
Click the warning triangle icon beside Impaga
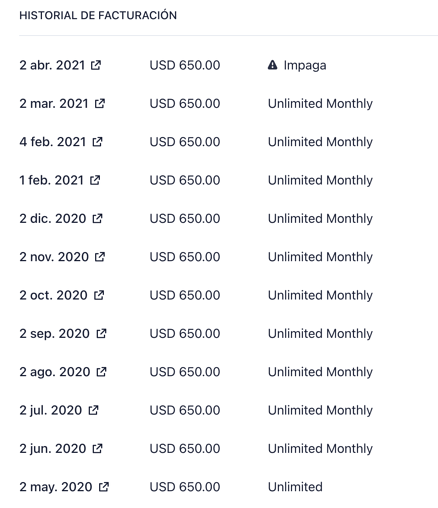[x=272, y=65]
